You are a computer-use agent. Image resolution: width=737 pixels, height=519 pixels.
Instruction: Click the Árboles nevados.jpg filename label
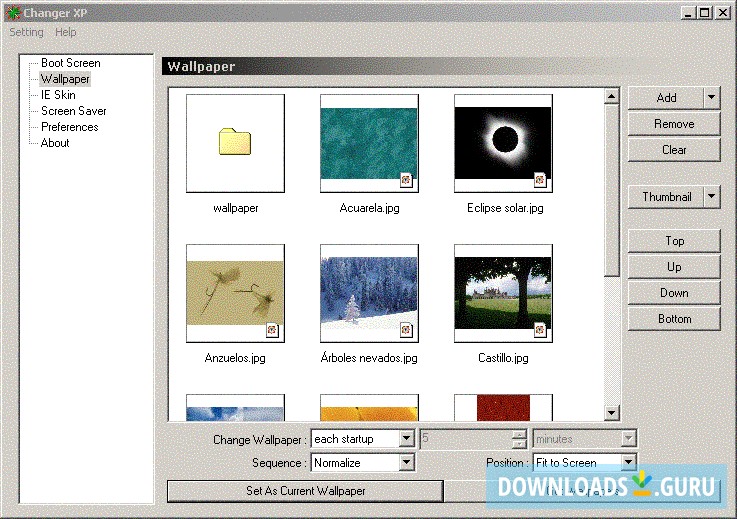pyautogui.click(x=369, y=358)
